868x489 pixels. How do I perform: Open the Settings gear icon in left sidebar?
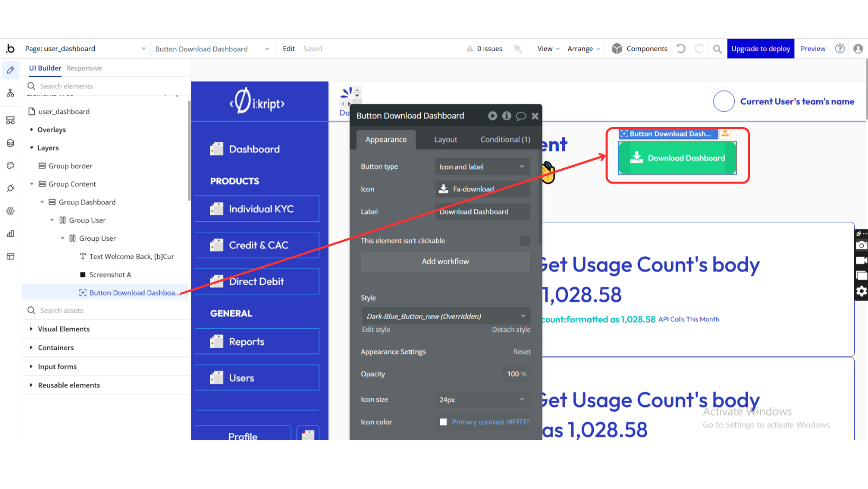(x=11, y=211)
